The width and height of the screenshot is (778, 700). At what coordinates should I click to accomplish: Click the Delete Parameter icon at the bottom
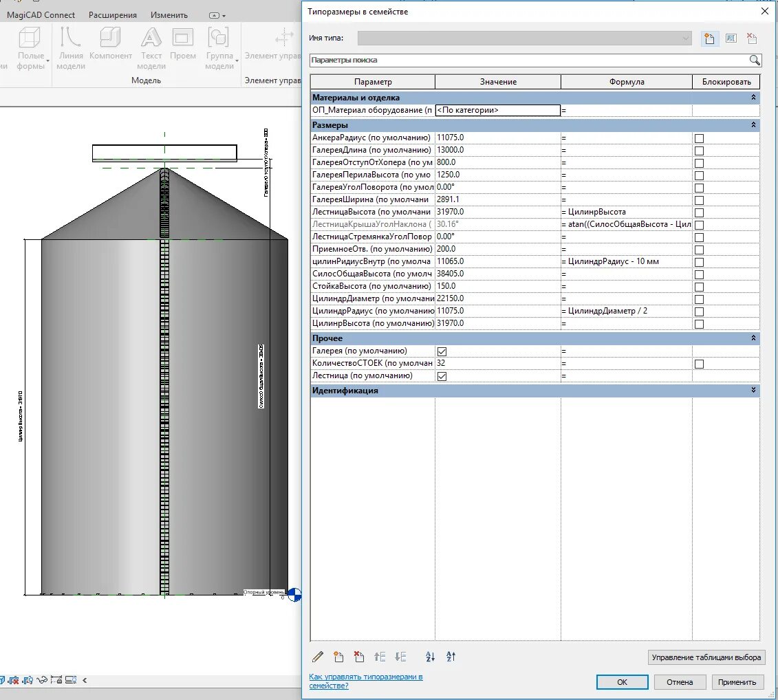359,657
